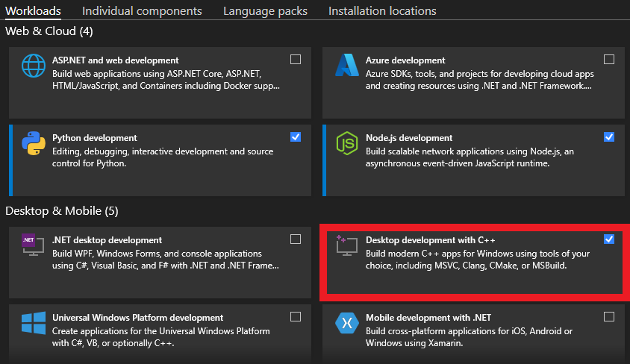Viewport: 630px width, 364px height.
Task: Open the Language packs tab
Action: click(x=265, y=11)
